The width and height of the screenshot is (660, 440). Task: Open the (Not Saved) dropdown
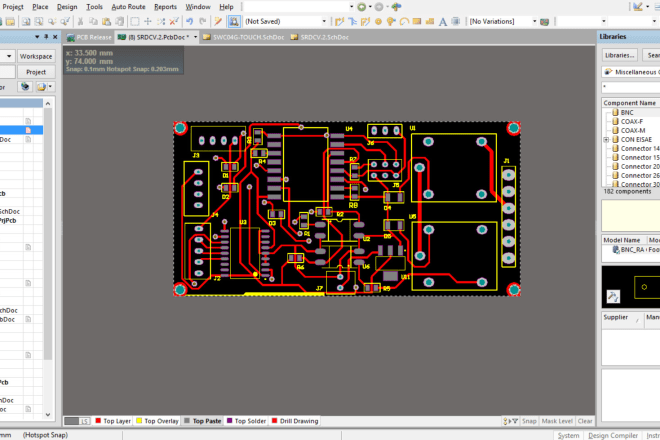click(324, 21)
